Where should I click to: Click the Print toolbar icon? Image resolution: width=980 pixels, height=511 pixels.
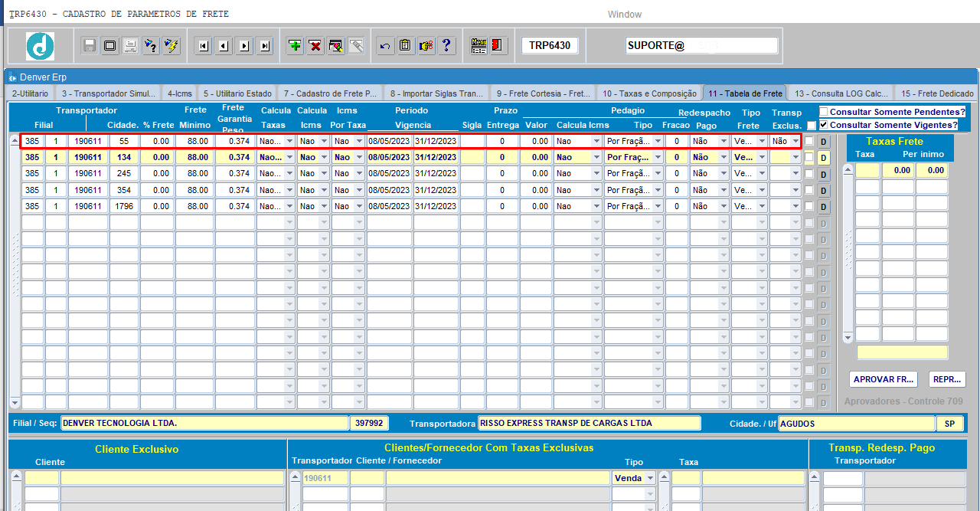coord(131,45)
